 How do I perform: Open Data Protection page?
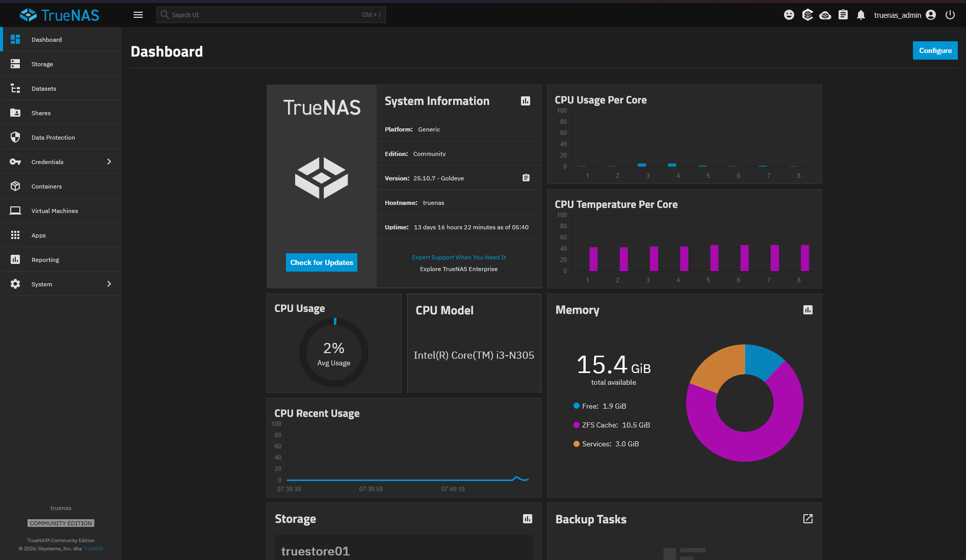click(61, 137)
